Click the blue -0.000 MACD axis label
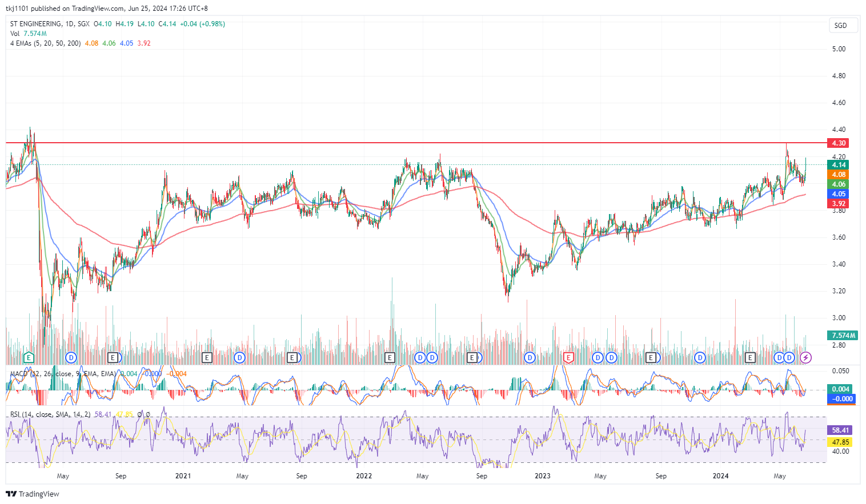The height and width of the screenshot is (504, 866). point(841,399)
